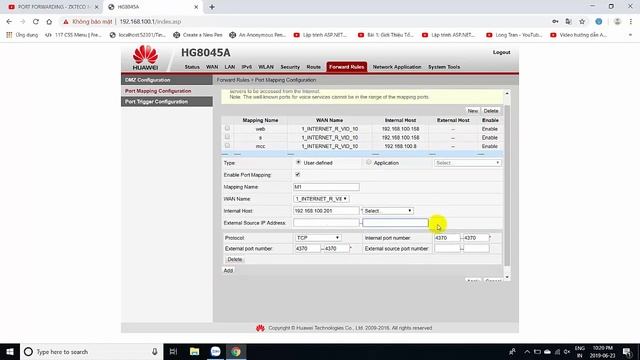Open the Windows Start menu

[10, 351]
